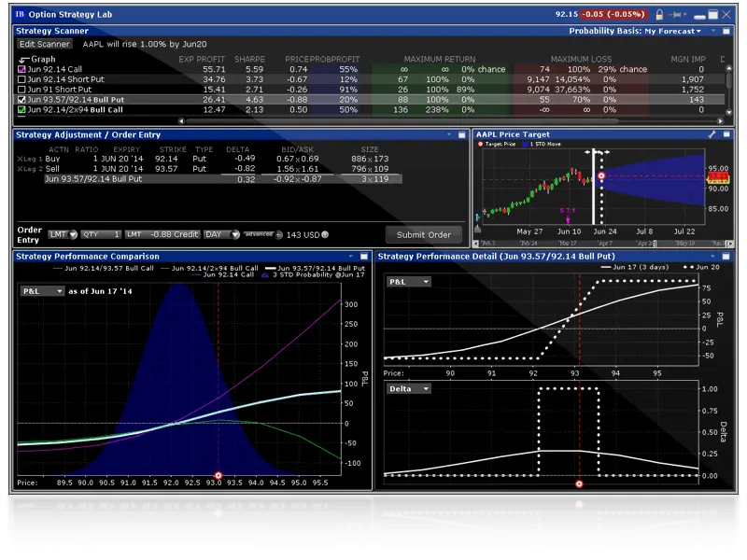Viewport: 747px width, 560px height.
Task: Click the PROBPROFIT column header
Action: click(334, 60)
